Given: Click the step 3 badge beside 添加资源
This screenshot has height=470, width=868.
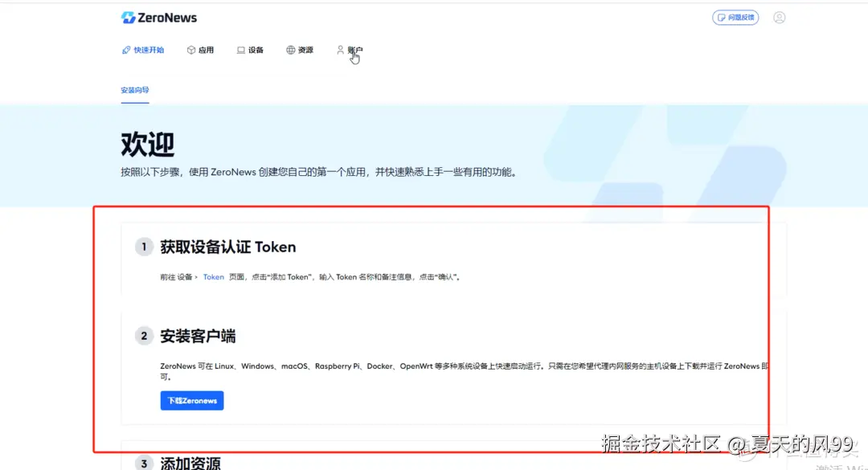Looking at the screenshot, I should (x=143, y=463).
